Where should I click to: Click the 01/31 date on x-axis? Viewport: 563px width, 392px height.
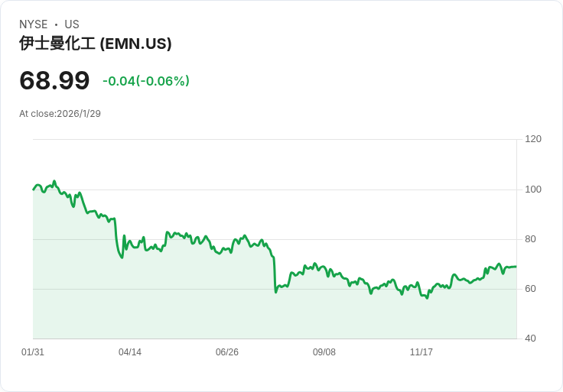[33, 352]
